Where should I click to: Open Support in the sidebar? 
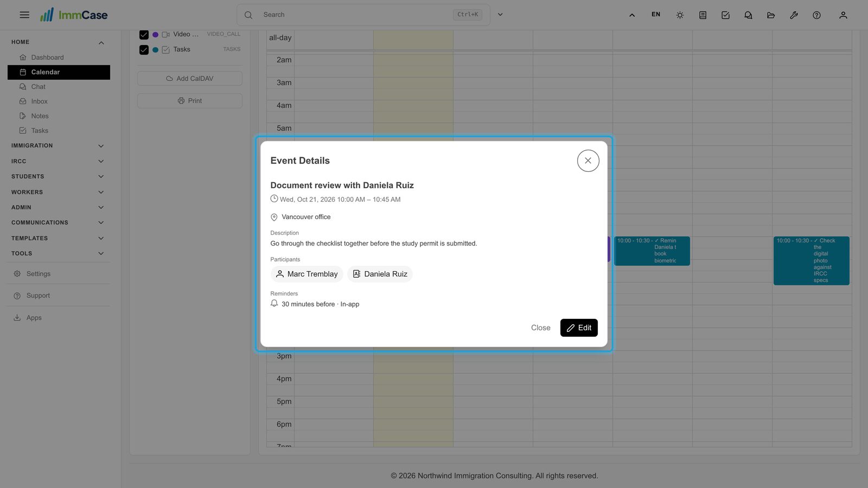59,296
